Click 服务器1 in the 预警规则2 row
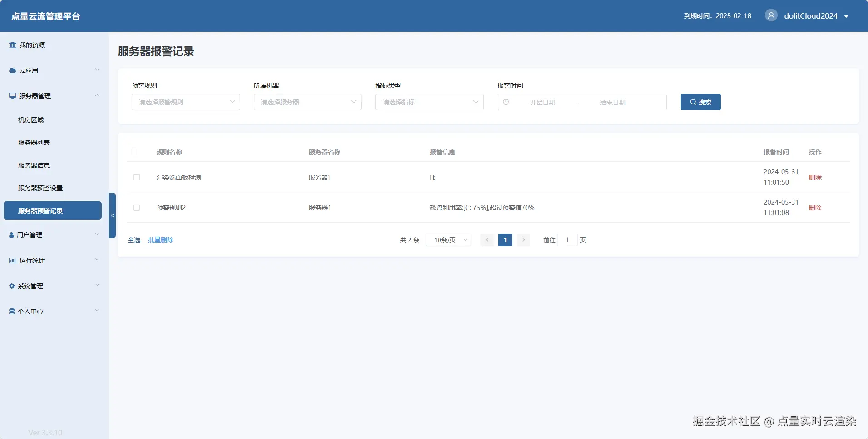The height and width of the screenshot is (439, 868). [320, 208]
